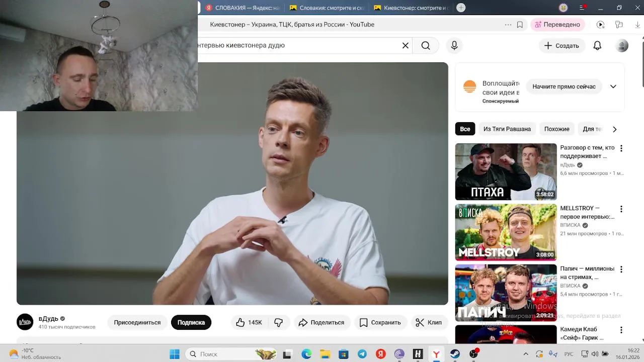Click the Подписка subscription button
The height and width of the screenshot is (362, 644).
click(x=191, y=322)
